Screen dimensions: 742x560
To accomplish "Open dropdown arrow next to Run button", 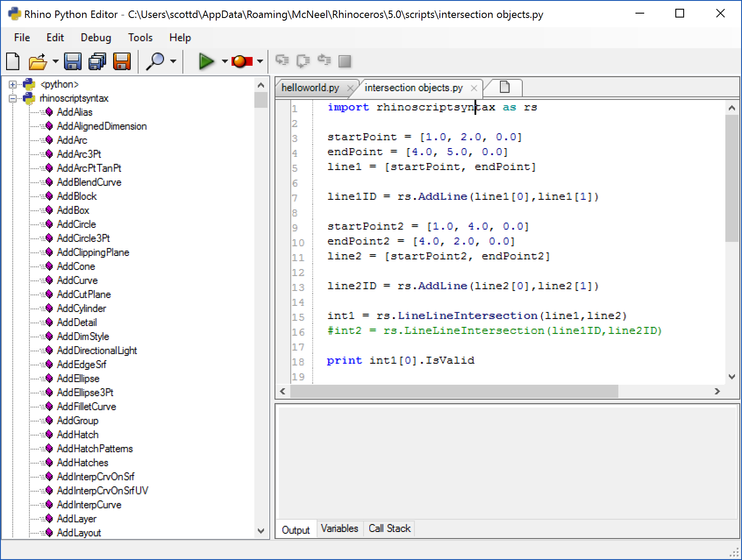I will (x=225, y=61).
